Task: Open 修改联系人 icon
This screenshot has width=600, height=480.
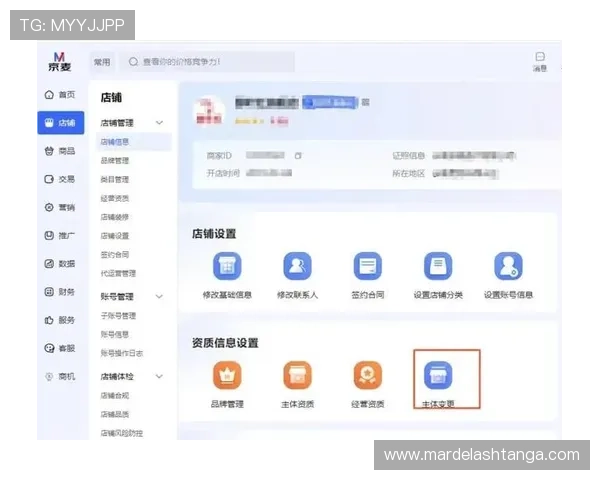Action: pyautogui.click(x=297, y=266)
